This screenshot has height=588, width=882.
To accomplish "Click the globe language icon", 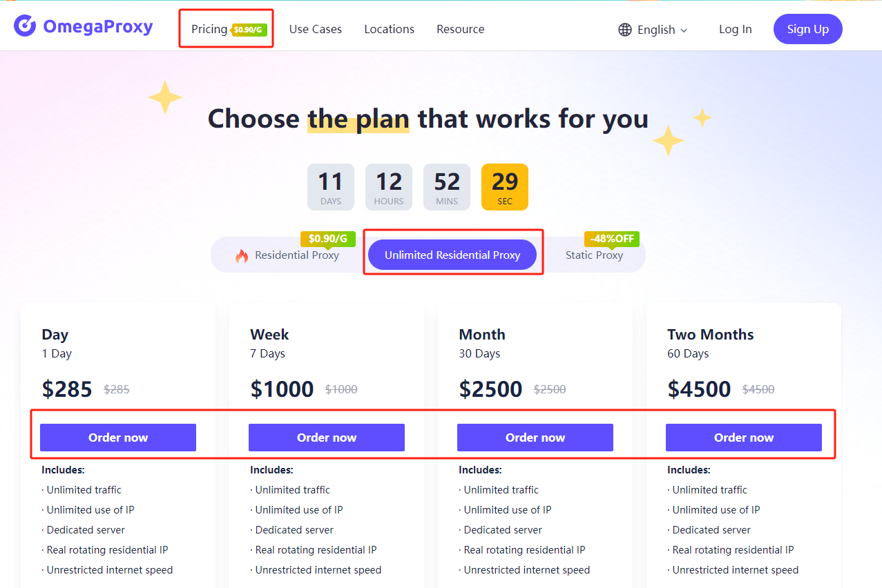I will (x=625, y=30).
